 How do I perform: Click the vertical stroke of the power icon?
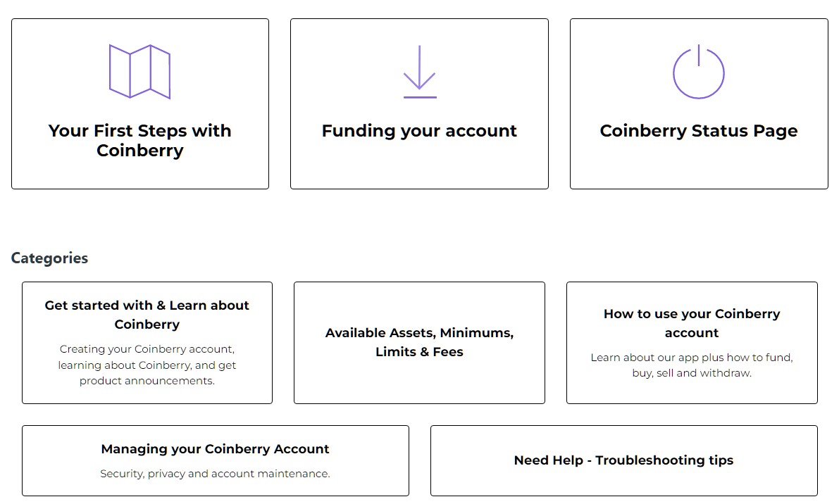coord(699,55)
